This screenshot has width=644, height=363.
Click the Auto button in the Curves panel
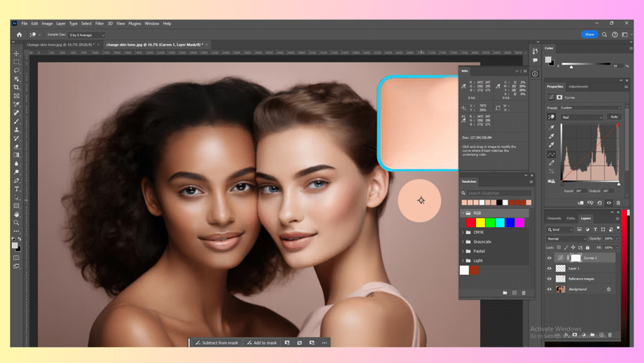pyautogui.click(x=614, y=117)
